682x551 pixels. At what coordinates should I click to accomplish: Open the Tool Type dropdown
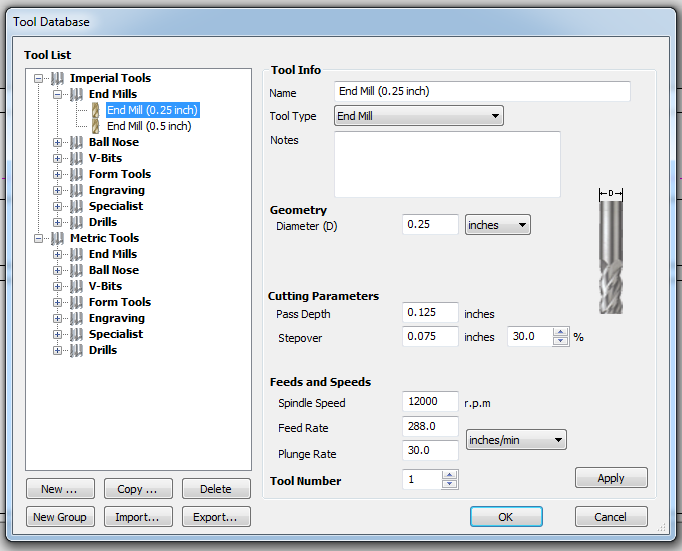(x=419, y=116)
